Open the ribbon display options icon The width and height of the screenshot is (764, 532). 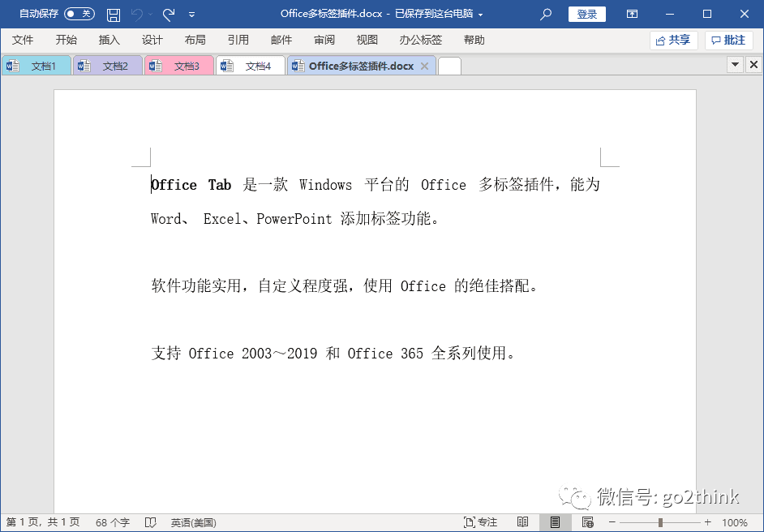click(x=632, y=14)
